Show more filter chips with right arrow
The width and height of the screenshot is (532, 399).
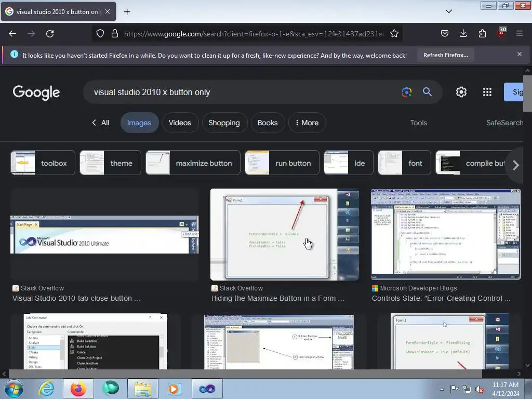pyautogui.click(x=516, y=165)
